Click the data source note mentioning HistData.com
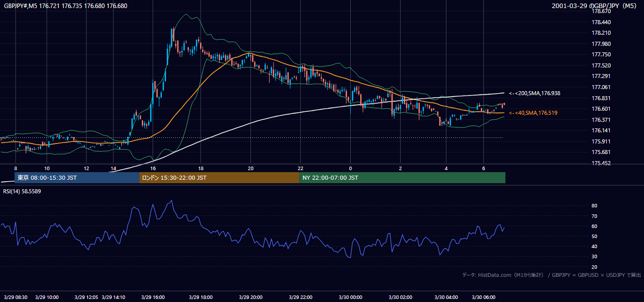644x302 pixels. (x=551, y=275)
